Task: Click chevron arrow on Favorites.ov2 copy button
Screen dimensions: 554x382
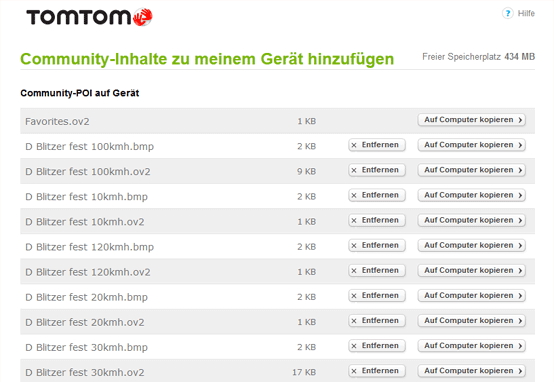Action: tap(520, 120)
